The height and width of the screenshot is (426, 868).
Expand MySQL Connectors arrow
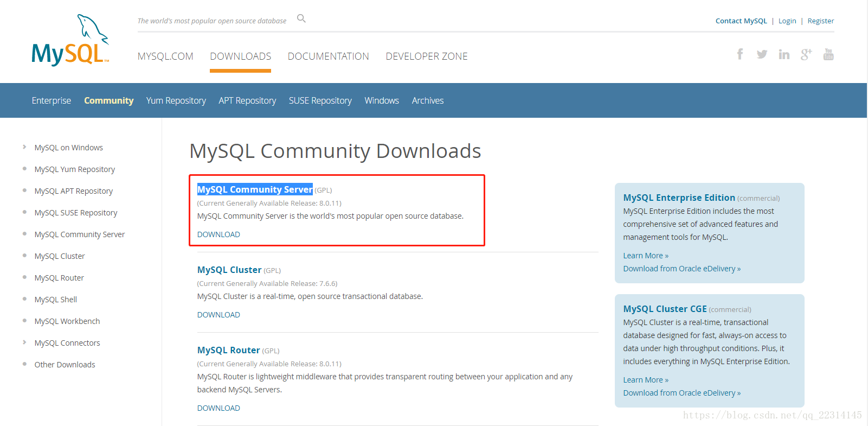pyautogui.click(x=24, y=342)
